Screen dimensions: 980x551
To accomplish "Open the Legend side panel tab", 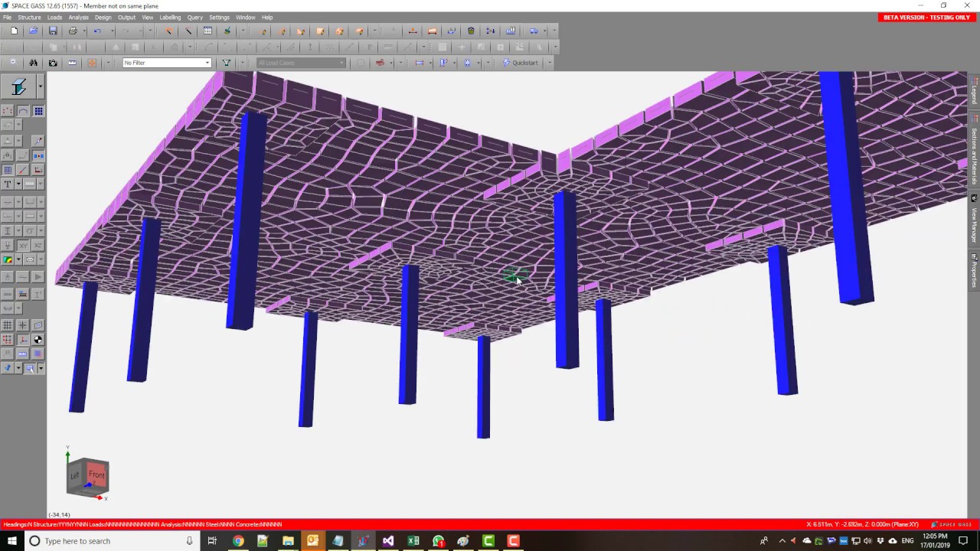I will [x=975, y=91].
